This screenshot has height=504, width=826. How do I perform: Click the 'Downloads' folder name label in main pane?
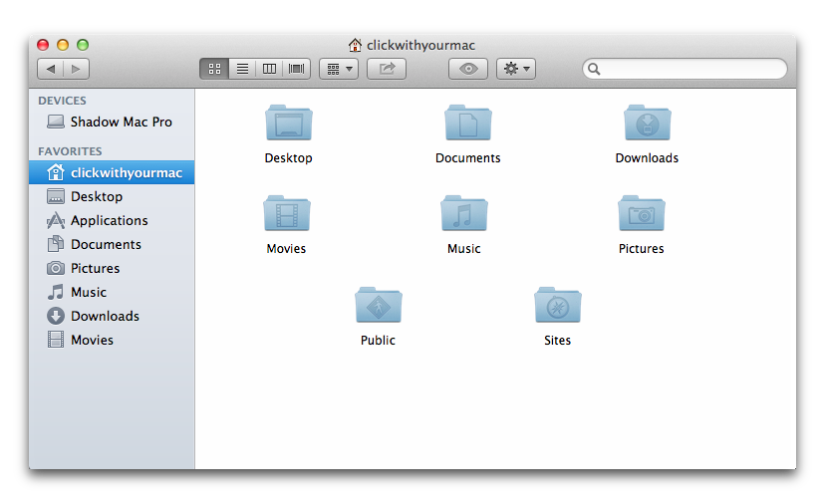(x=647, y=158)
